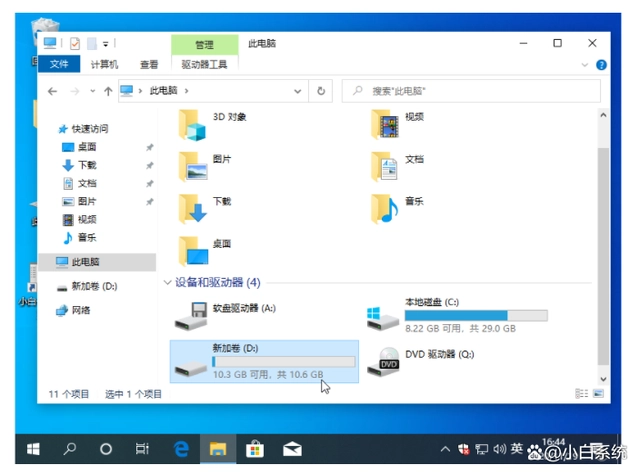The height and width of the screenshot is (475, 640).
Task: Select the 图片 folder in main pane
Action: tap(193, 166)
